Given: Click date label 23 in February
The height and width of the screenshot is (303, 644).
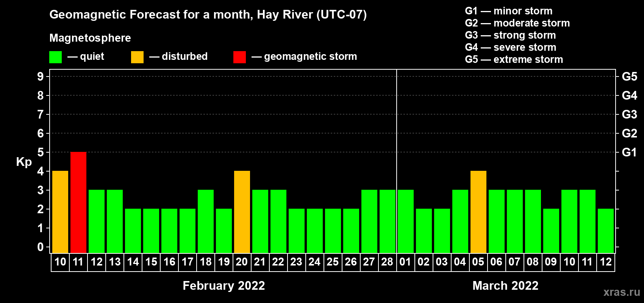Looking at the screenshot, I should pos(296,262).
